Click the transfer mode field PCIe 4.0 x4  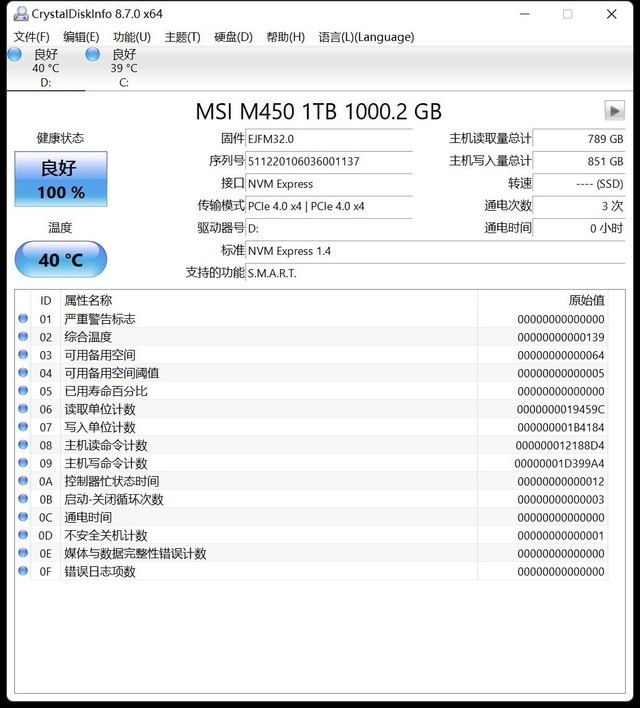[x=329, y=206]
